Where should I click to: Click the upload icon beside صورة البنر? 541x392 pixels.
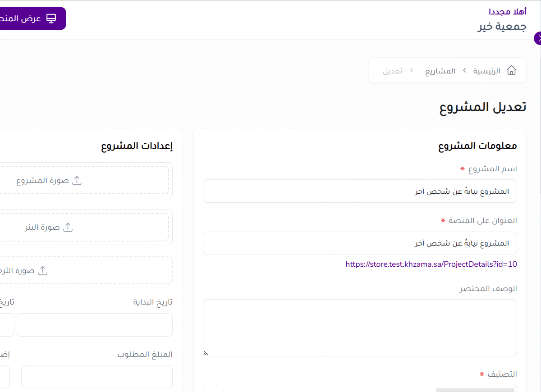68,227
